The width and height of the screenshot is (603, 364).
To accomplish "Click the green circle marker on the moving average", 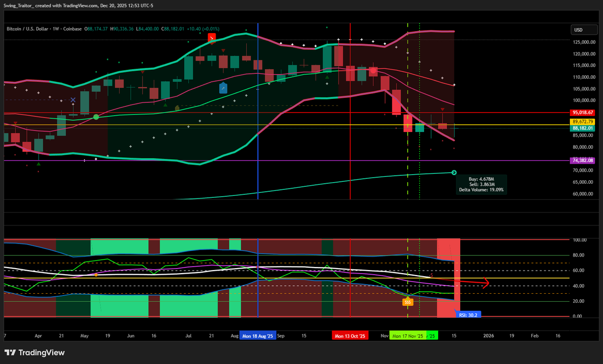I will tap(96, 116).
